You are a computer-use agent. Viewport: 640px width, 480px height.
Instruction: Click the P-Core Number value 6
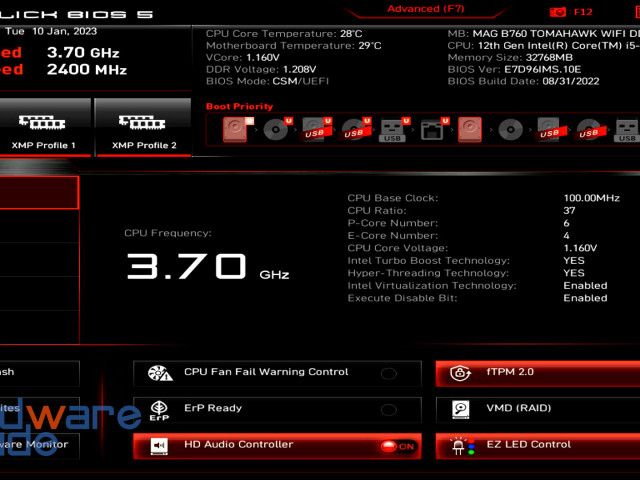567,223
